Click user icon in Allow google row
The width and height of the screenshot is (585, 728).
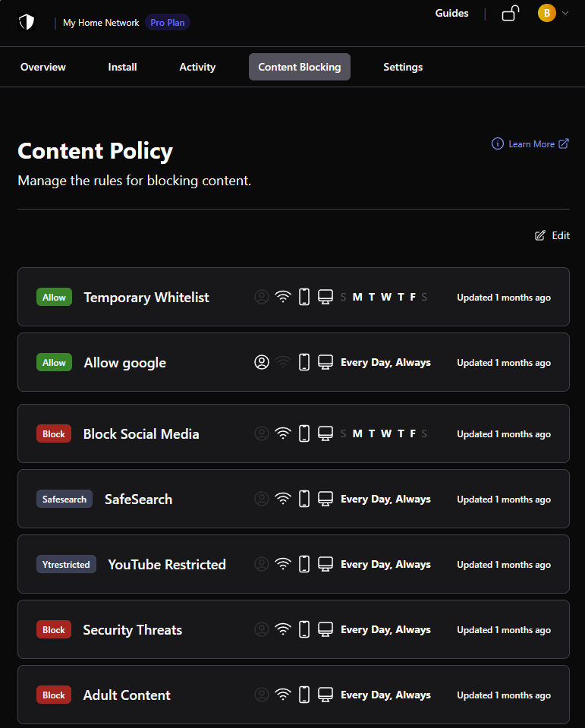[262, 362]
